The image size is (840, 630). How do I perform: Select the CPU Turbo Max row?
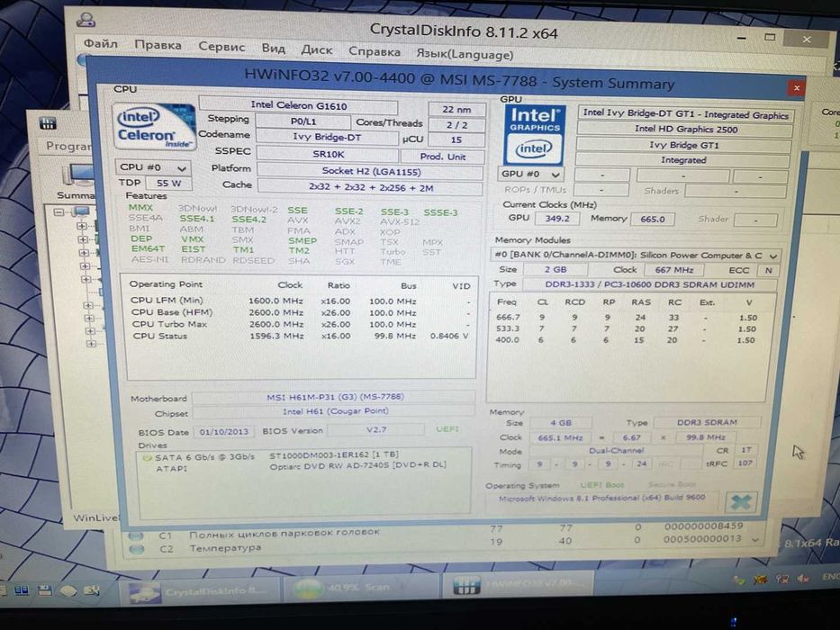300,324
